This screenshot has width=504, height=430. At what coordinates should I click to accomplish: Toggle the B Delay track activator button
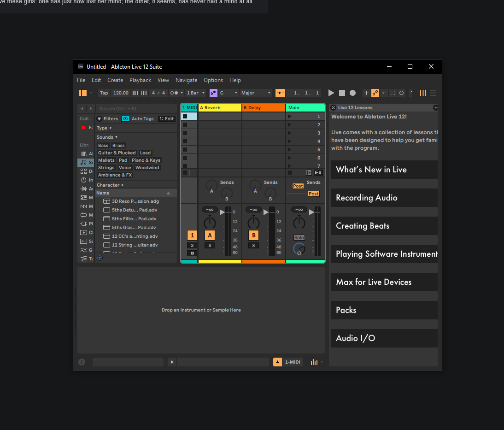(x=253, y=236)
